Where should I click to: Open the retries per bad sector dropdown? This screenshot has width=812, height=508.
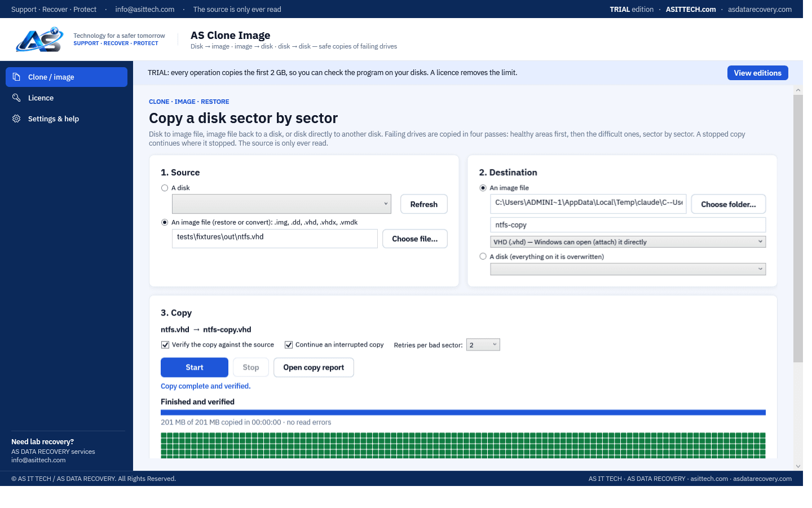tap(483, 345)
